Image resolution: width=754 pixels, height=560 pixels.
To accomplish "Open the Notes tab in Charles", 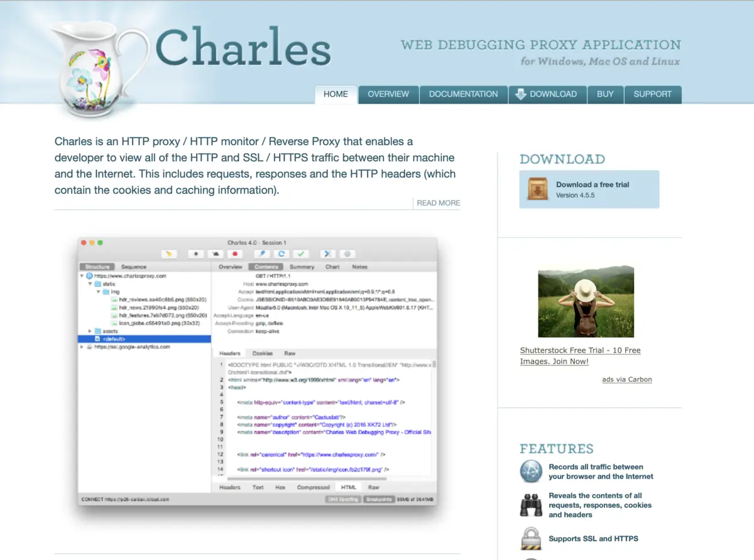I will (359, 267).
